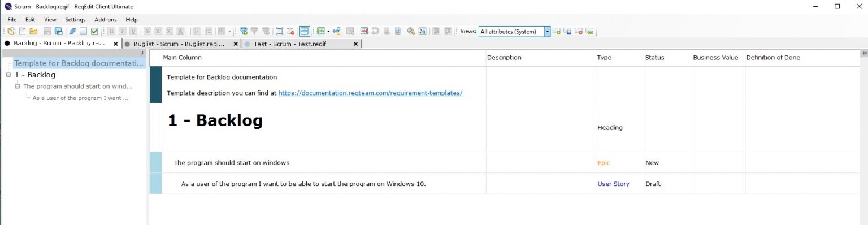Open a file using the yellow folder icon
868x225 pixels.
[33, 31]
